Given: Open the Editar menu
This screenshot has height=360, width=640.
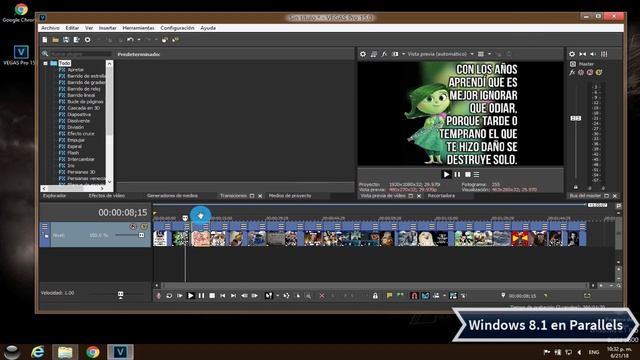Looking at the screenshot, I should click(x=72, y=28).
